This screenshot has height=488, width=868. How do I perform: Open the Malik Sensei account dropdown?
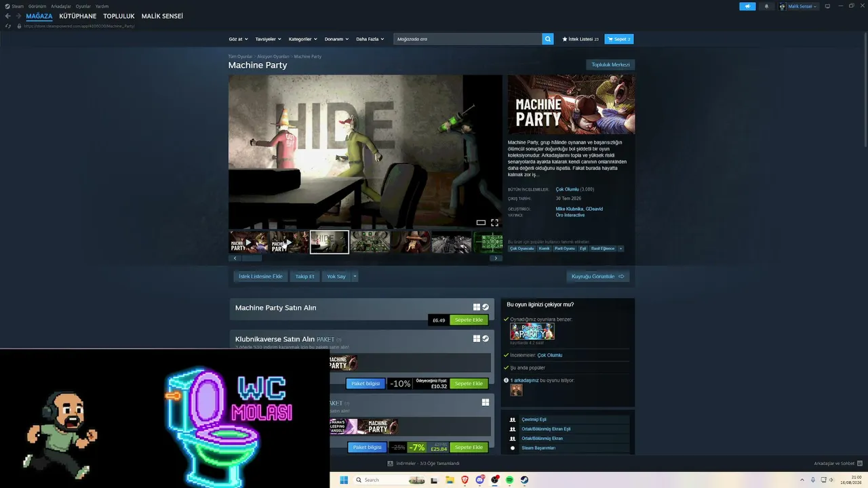[798, 6]
